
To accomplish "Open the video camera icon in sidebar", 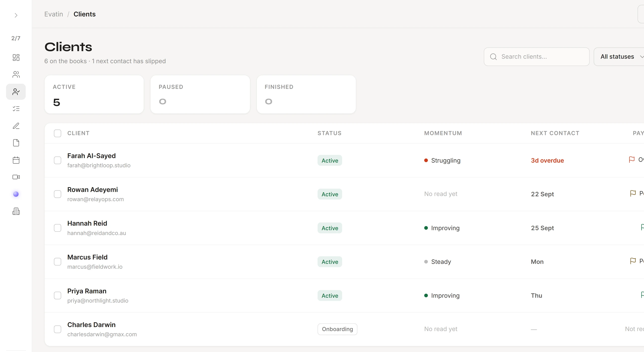I will click(16, 177).
